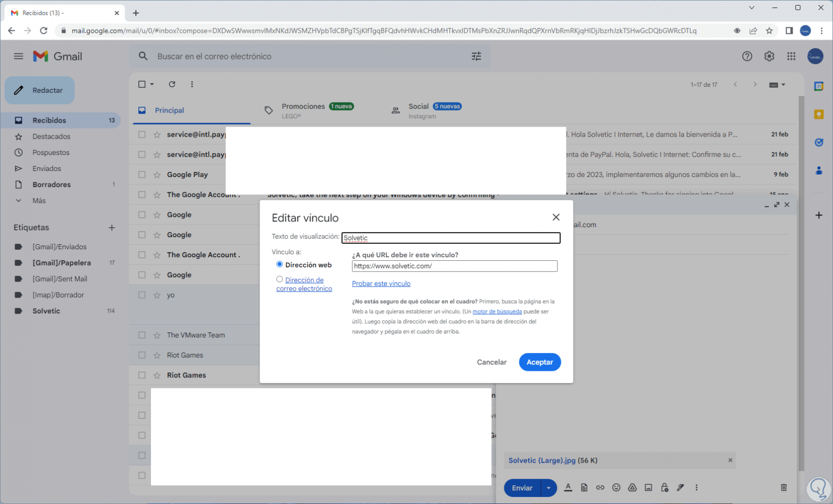Open compose more options three-dot menu
The width and height of the screenshot is (833, 504).
click(697, 487)
